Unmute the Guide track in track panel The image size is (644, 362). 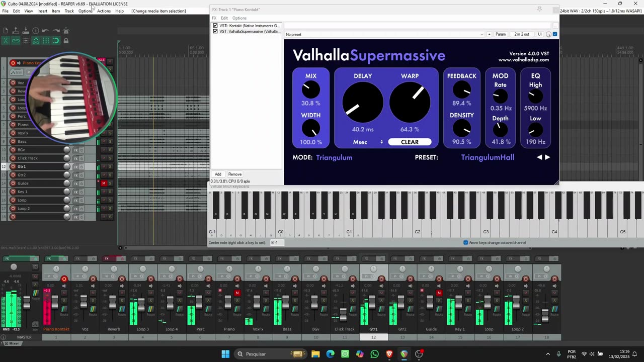104,183
